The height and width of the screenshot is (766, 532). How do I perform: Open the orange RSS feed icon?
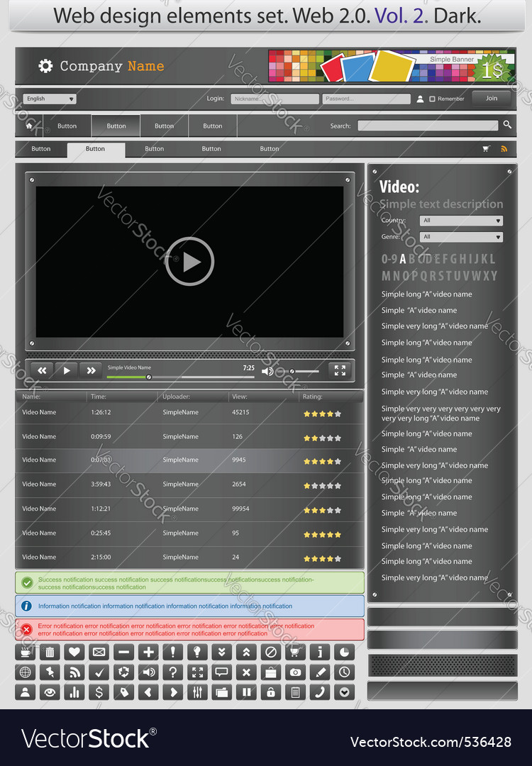tap(504, 149)
